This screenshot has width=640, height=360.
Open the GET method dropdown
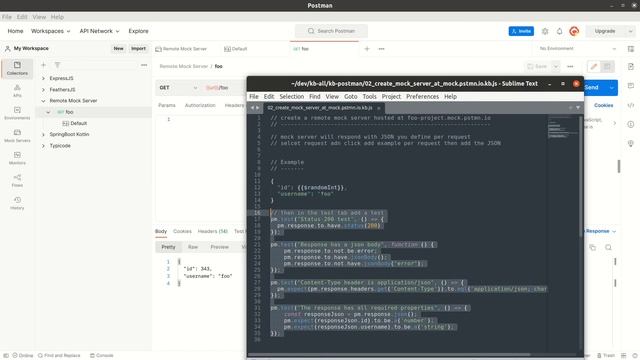pos(178,88)
